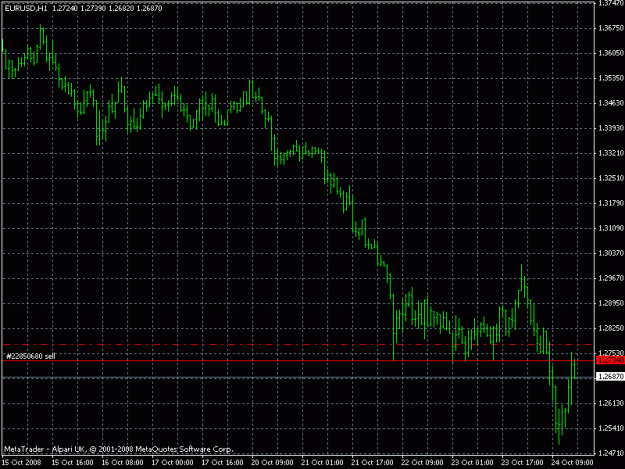
Task: Click the 1.34630 price axis label
Action: [x=611, y=103]
